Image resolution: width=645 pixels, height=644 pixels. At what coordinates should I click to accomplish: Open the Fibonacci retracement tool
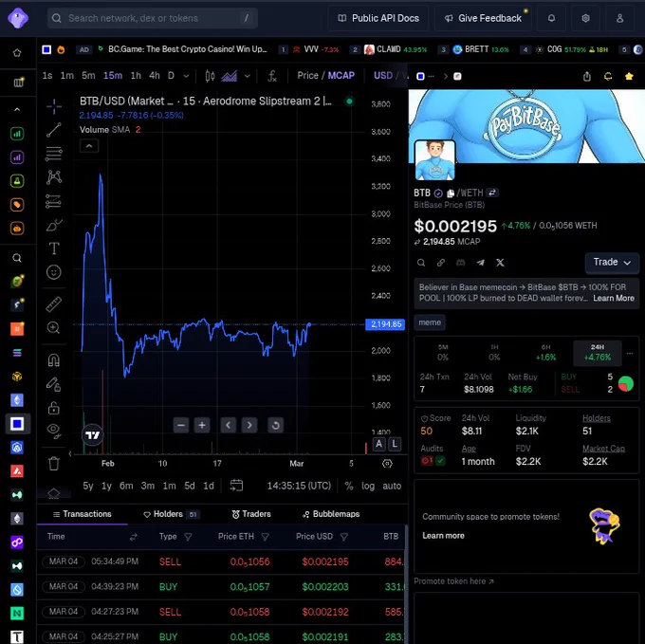(x=54, y=154)
